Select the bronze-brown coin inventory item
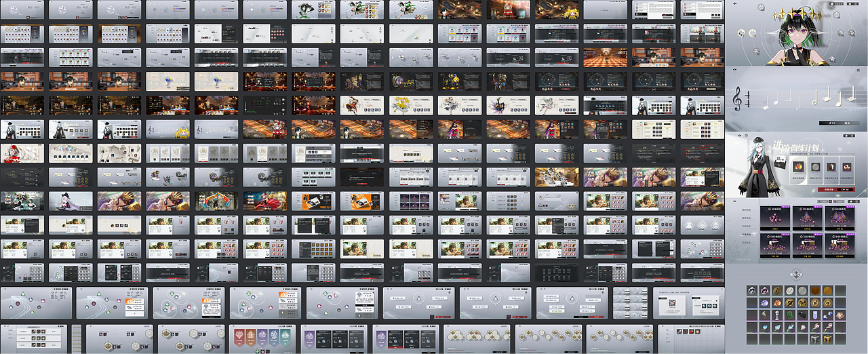 [x=815, y=291]
